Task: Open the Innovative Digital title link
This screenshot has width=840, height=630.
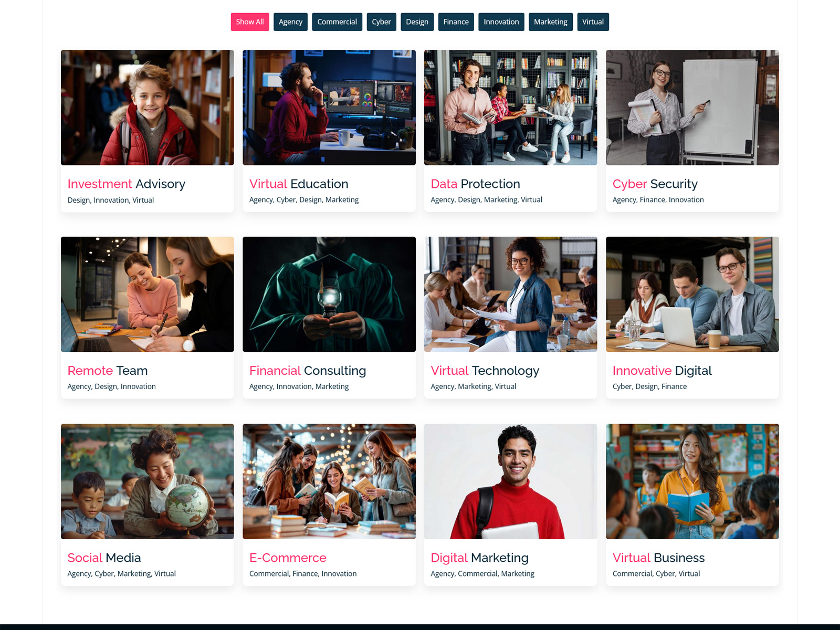Action: tap(662, 371)
